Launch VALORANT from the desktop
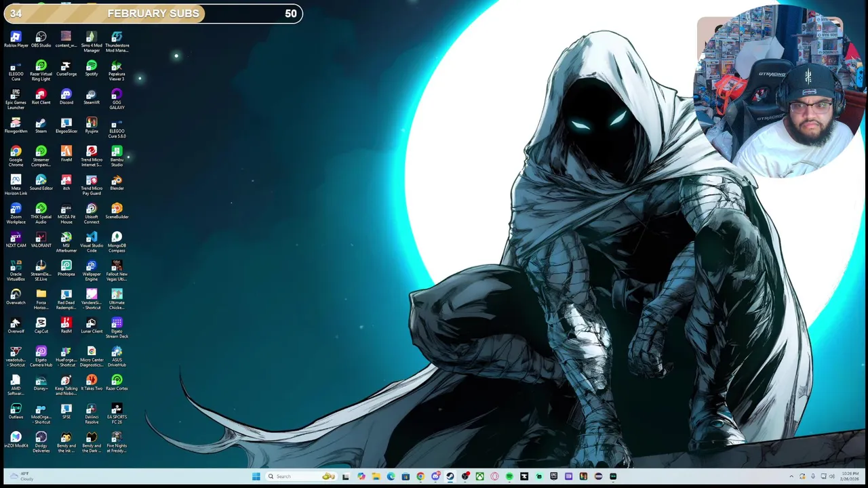The width and height of the screenshot is (868, 488). click(x=41, y=239)
